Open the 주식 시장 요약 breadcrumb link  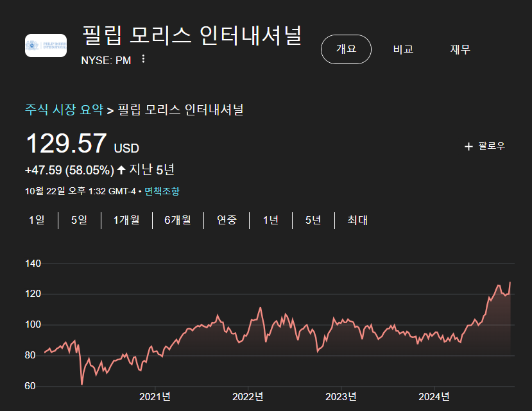[x=64, y=110]
